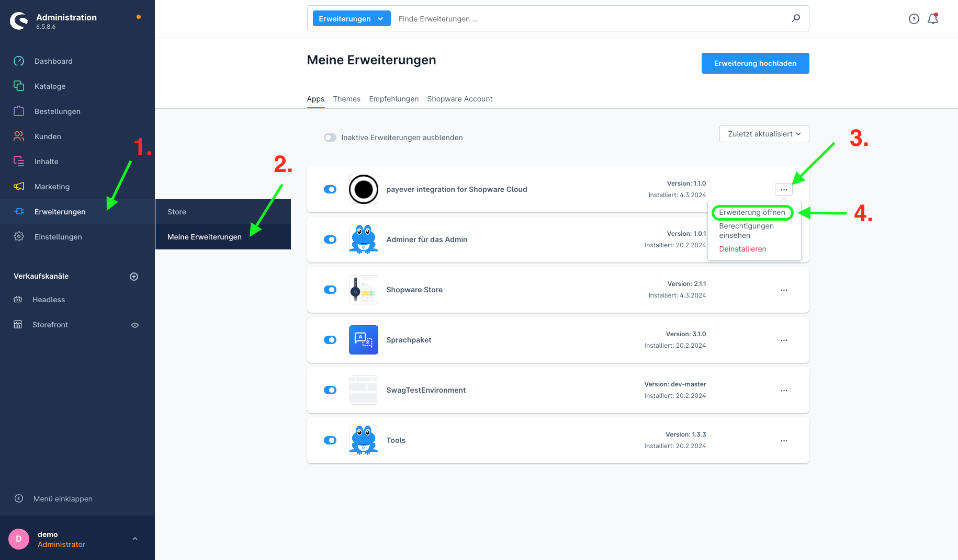Select Berechtigungen einsehen menu entry
958x560 pixels.
pyautogui.click(x=746, y=231)
